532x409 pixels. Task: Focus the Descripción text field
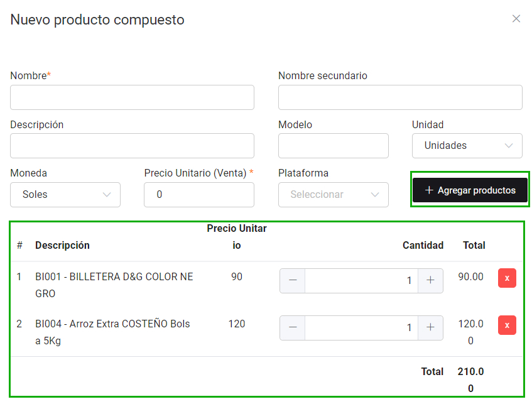pyautogui.click(x=132, y=146)
